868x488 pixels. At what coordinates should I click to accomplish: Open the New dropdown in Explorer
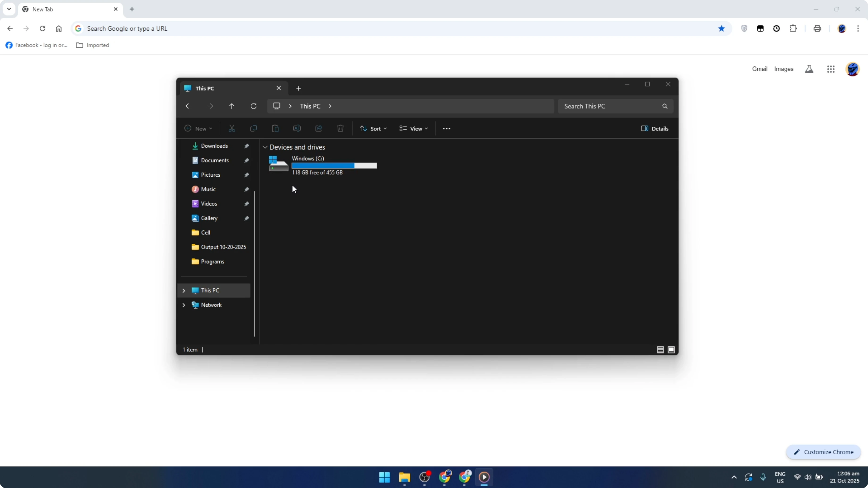198,129
